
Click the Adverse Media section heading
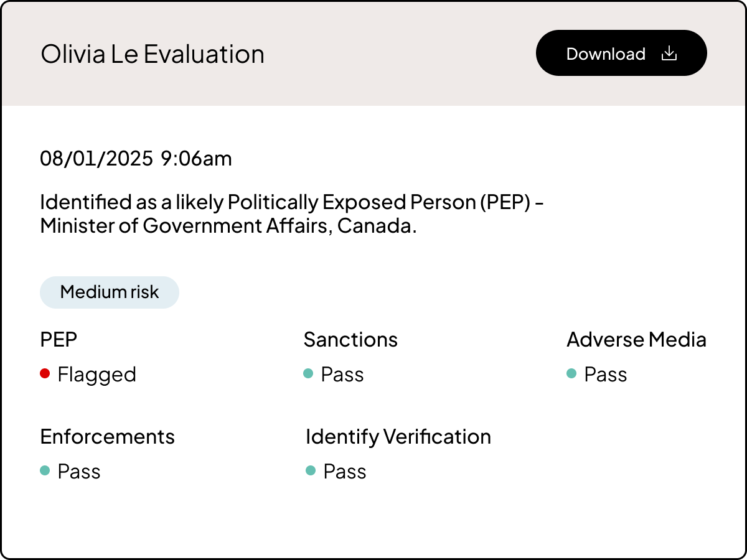[636, 339]
